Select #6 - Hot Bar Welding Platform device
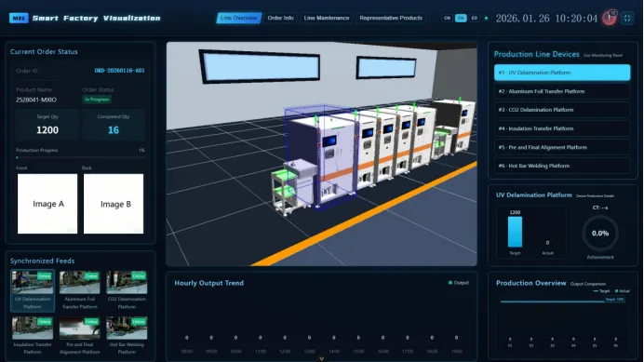Viewport: 644px width, 362px height. 562,166
